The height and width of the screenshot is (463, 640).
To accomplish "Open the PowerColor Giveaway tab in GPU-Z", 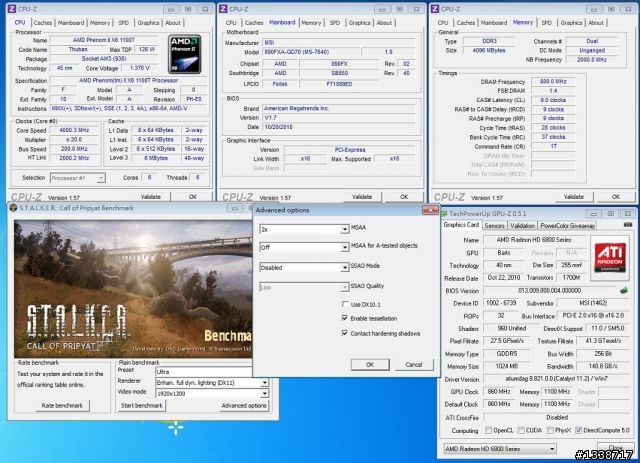I will pyautogui.click(x=567, y=225).
